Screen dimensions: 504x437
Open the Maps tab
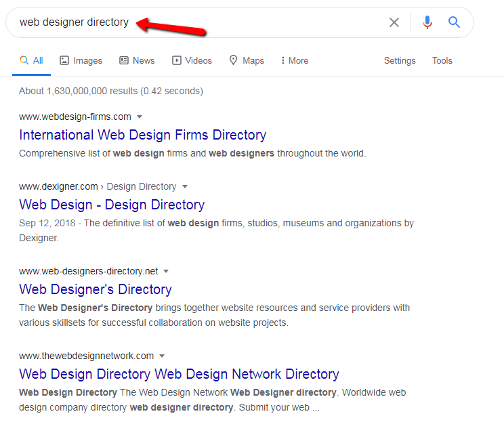[x=247, y=60]
